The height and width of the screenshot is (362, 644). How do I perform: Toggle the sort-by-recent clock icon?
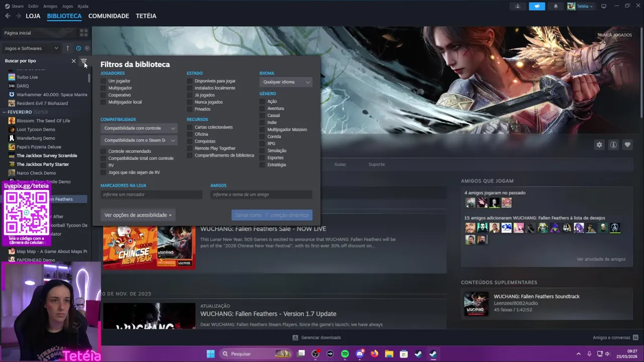coord(78,48)
